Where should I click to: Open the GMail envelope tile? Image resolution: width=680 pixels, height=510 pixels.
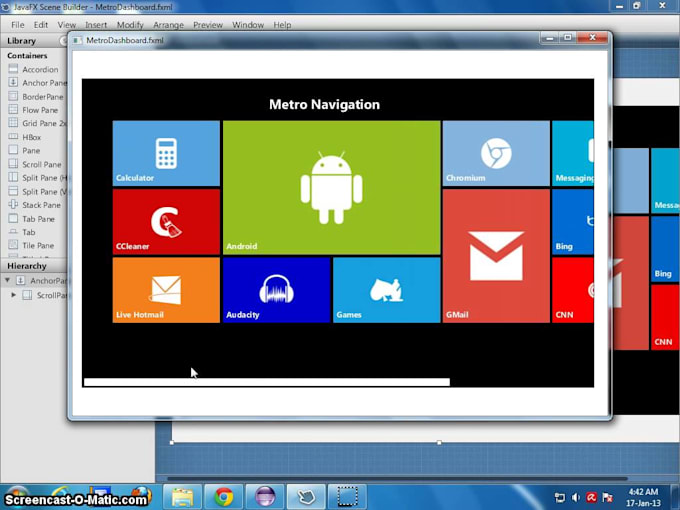(496, 255)
